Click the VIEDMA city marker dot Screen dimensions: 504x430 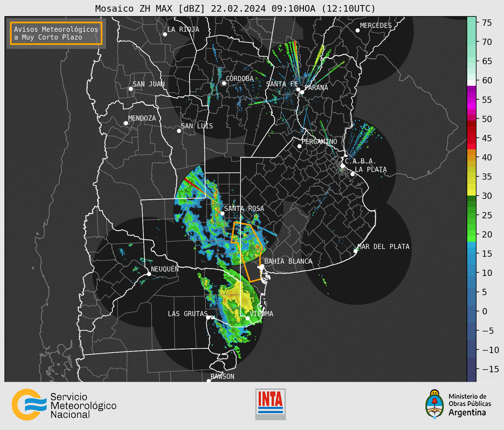248,318
